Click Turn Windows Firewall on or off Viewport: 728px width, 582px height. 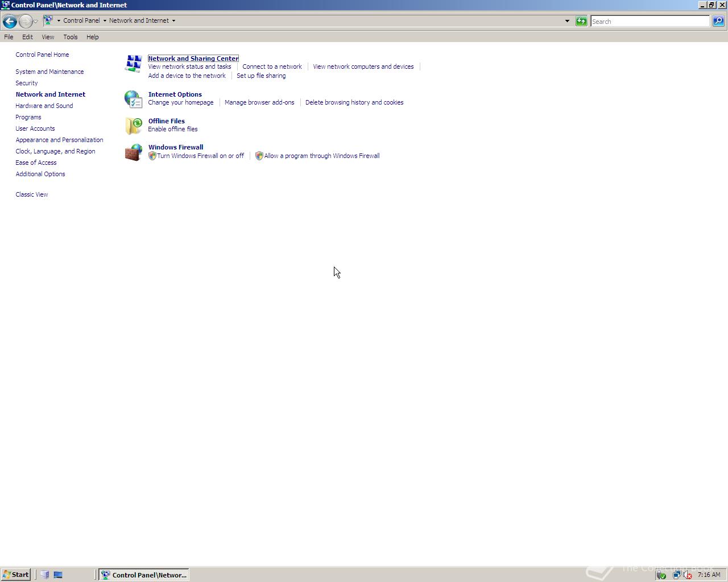coord(200,156)
